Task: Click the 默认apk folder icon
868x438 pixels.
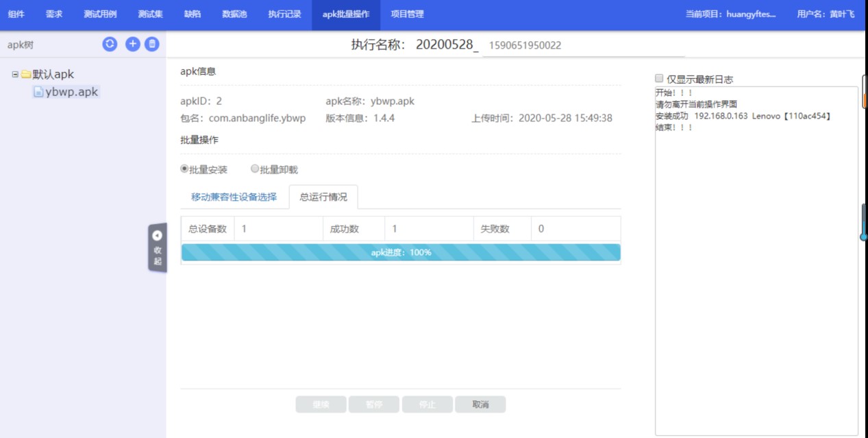Action: coord(26,75)
